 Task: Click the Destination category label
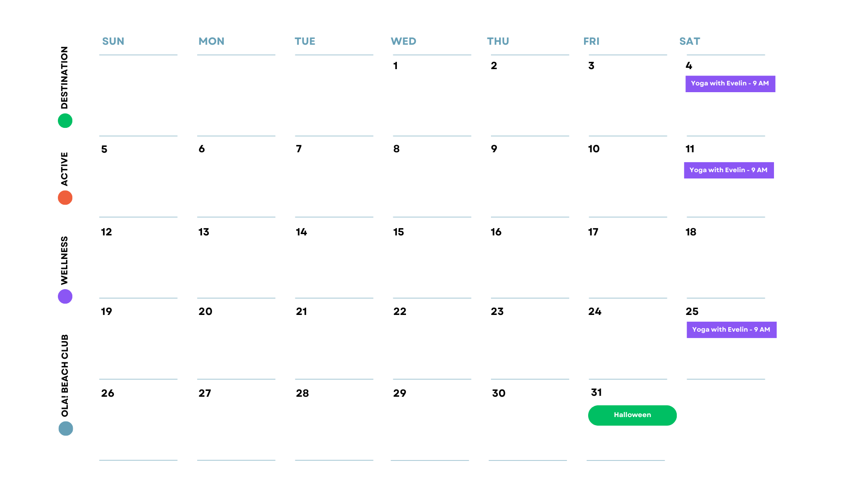(65, 78)
